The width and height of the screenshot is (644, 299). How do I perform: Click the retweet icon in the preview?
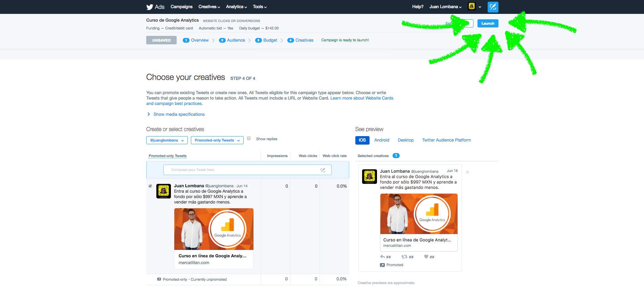[x=404, y=257]
